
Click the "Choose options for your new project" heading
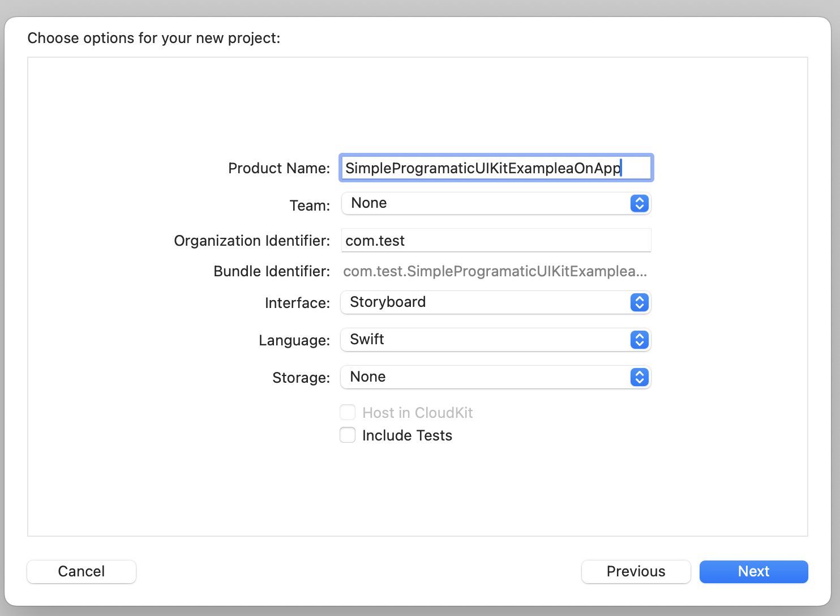pyautogui.click(x=154, y=38)
